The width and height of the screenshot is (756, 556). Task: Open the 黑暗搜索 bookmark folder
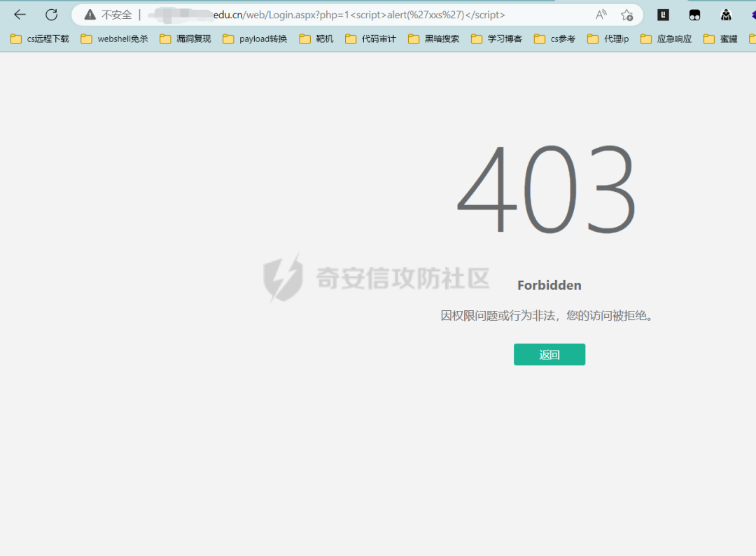tap(433, 39)
